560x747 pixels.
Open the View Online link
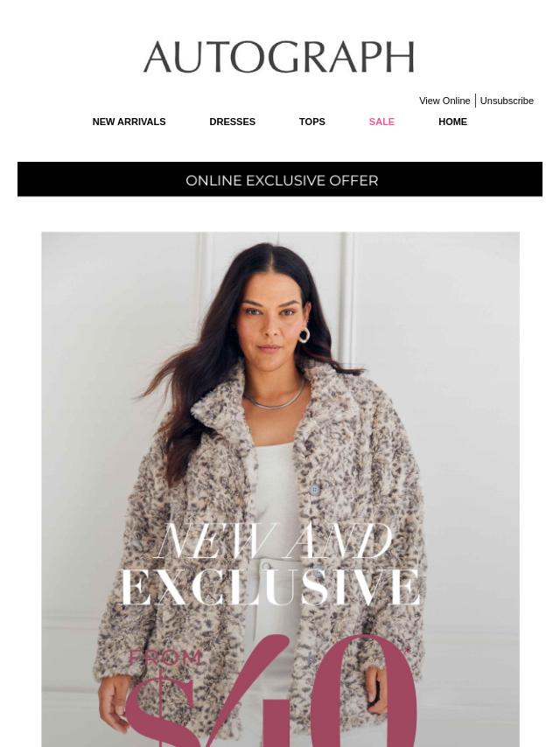pyautogui.click(x=444, y=101)
